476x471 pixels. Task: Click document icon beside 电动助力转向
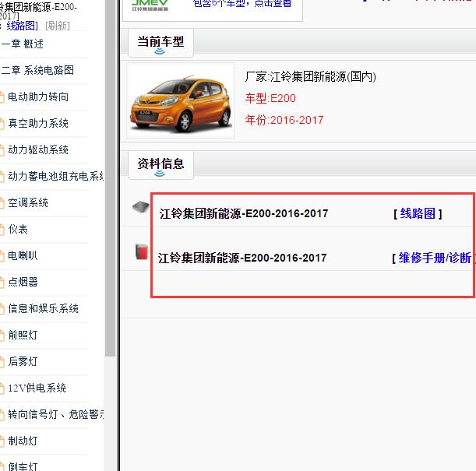[2, 97]
